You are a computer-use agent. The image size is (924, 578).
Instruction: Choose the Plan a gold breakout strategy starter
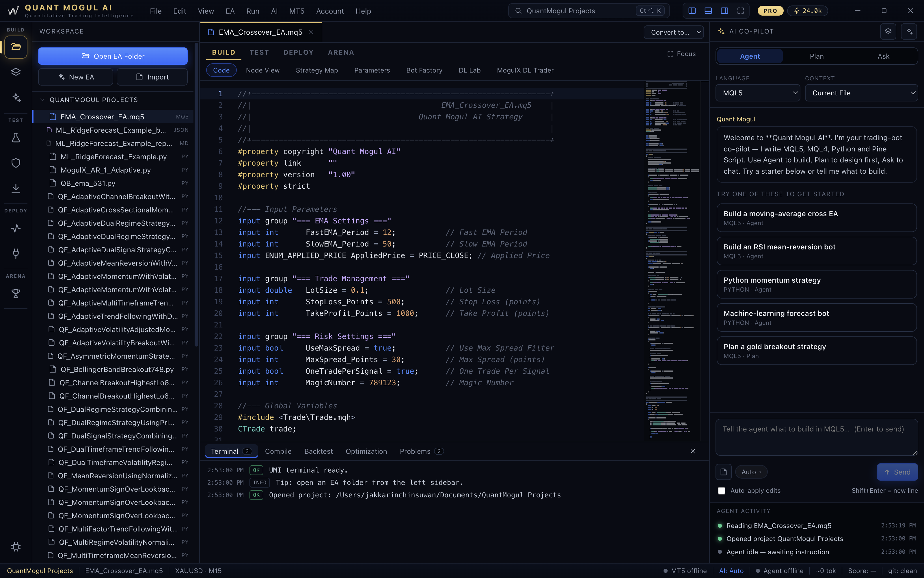tap(817, 351)
